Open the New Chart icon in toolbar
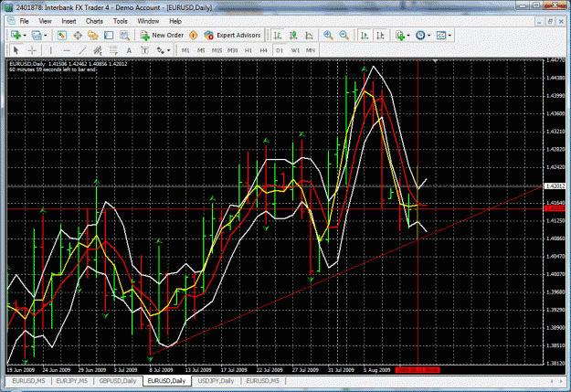 tap(16, 36)
